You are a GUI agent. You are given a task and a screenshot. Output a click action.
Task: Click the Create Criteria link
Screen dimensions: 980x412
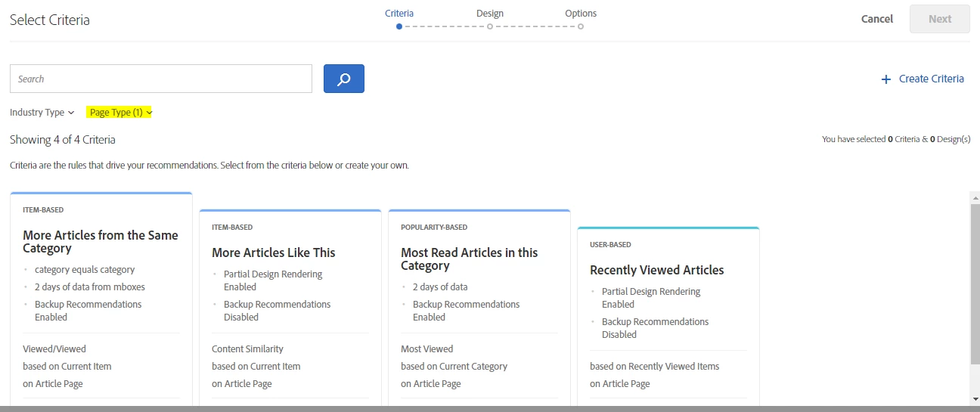(x=931, y=79)
